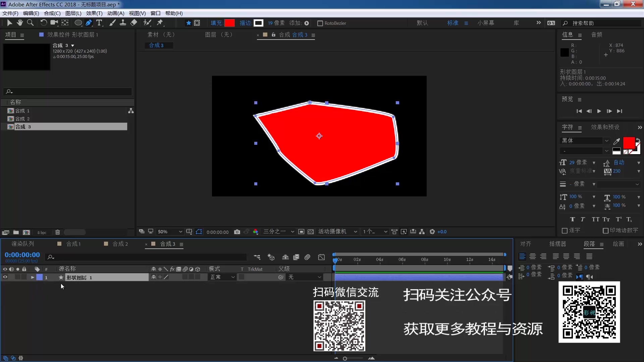The height and width of the screenshot is (362, 644).
Task: Toggle RotoBezier option in options bar
Action: point(320,23)
